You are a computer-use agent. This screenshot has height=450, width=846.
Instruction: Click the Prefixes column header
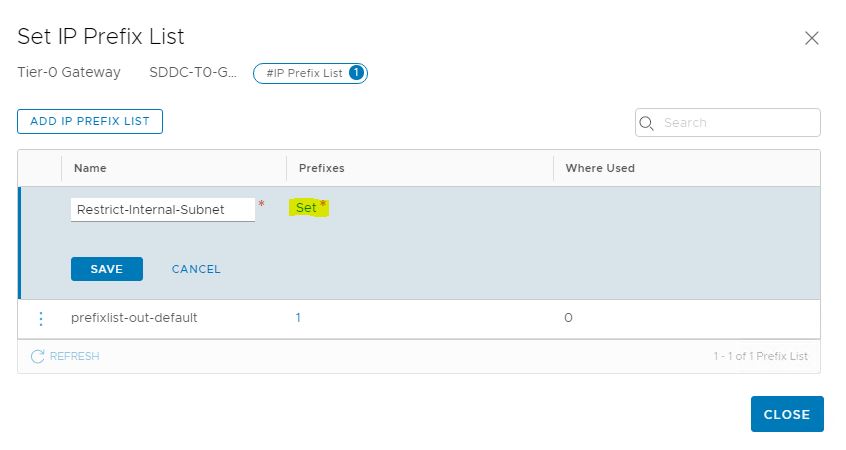tap(320, 168)
